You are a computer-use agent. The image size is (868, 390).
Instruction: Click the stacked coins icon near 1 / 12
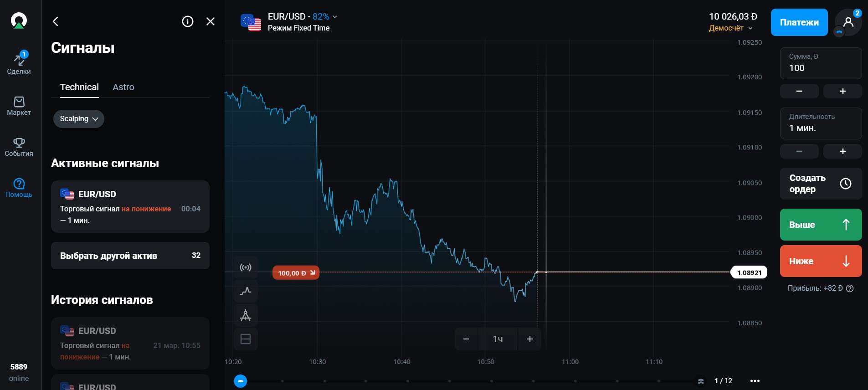(x=701, y=381)
